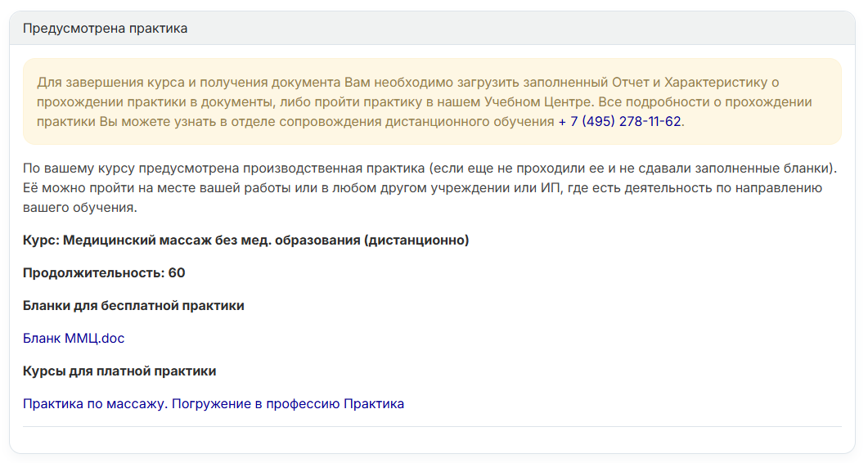Click the number 60 after Продолжительность

pyautogui.click(x=177, y=273)
